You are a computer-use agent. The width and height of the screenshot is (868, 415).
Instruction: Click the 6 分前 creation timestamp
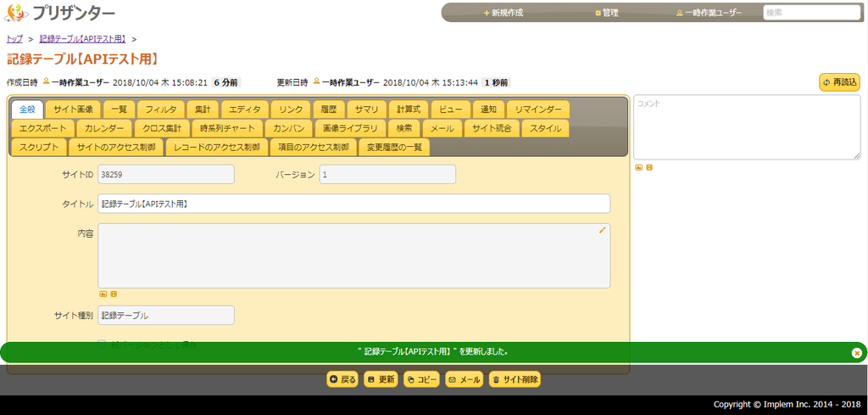[225, 82]
